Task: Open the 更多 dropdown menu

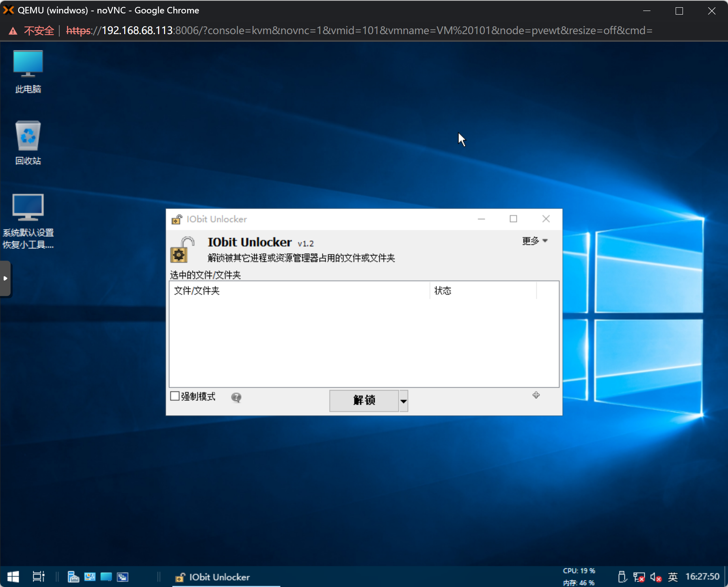Action: coord(535,241)
